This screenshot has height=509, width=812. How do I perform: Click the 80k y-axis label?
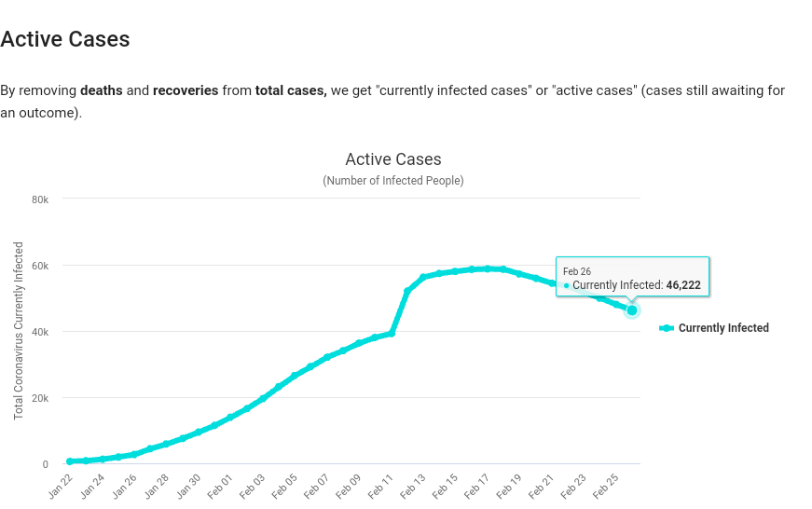40,199
